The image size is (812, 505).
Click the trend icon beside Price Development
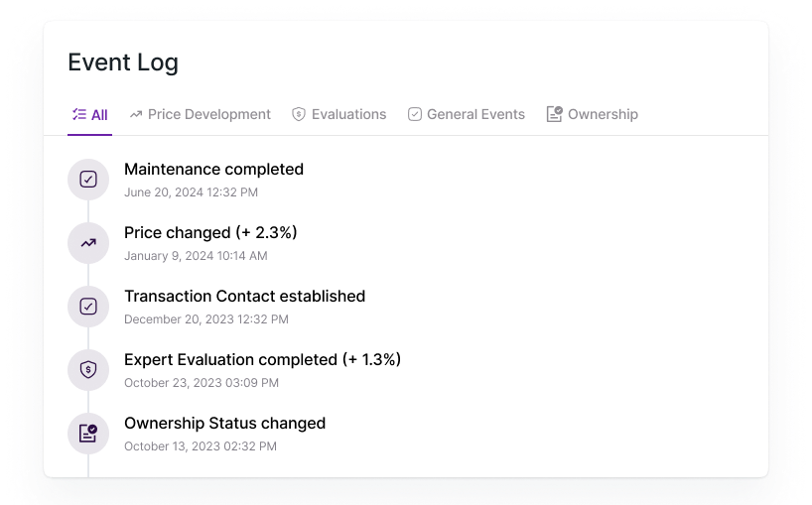136,114
